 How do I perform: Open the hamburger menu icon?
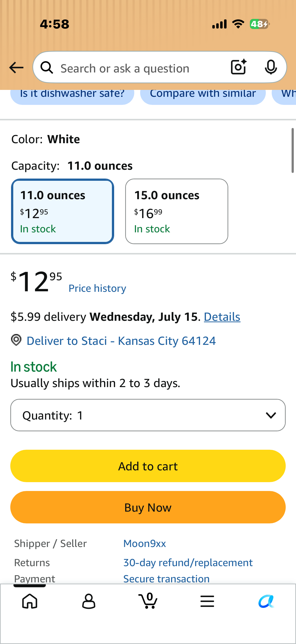pyautogui.click(x=207, y=601)
